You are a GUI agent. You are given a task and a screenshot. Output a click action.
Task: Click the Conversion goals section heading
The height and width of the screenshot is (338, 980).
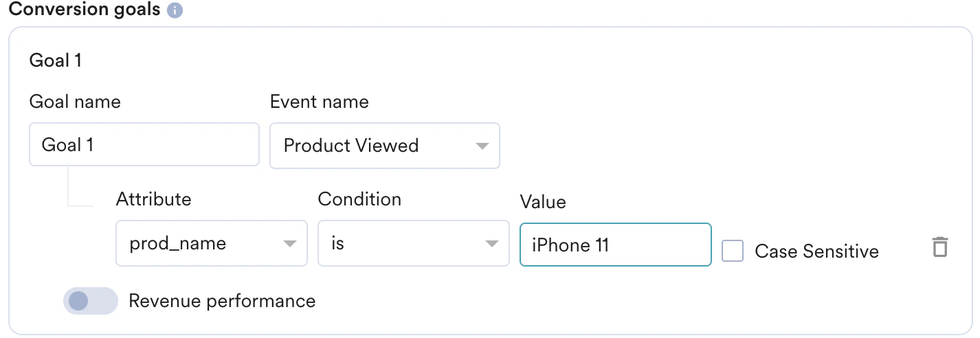pyautogui.click(x=84, y=10)
